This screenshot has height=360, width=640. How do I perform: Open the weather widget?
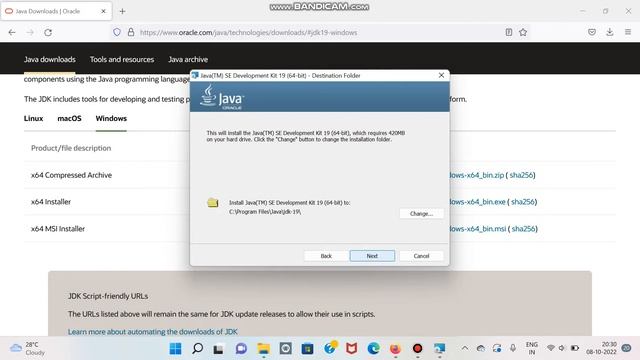click(27, 349)
